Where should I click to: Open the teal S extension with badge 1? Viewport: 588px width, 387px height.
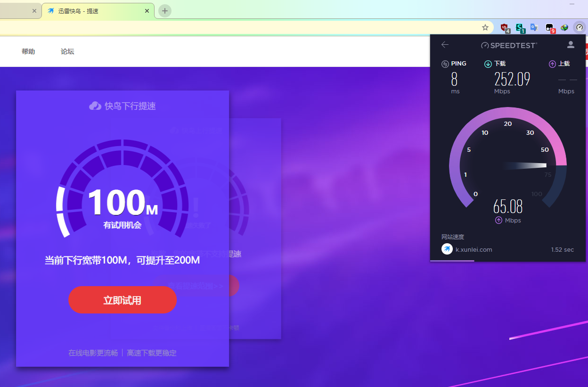520,28
